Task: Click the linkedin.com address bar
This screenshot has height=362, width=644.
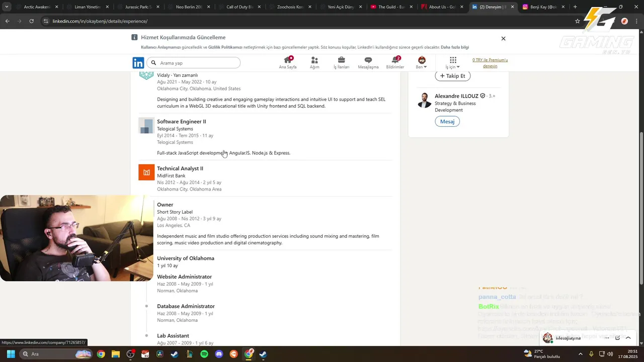Action: tap(302, 21)
